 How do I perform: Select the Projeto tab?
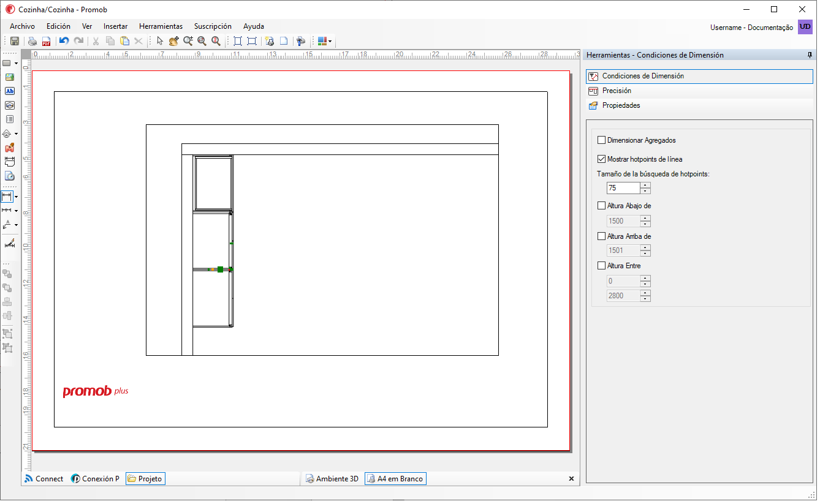(145, 479)
